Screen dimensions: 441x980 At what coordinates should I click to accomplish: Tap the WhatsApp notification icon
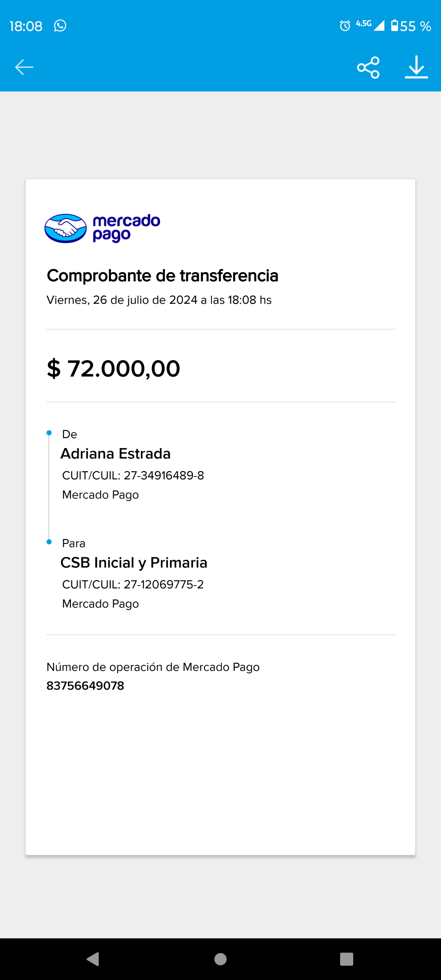[60, 26]
